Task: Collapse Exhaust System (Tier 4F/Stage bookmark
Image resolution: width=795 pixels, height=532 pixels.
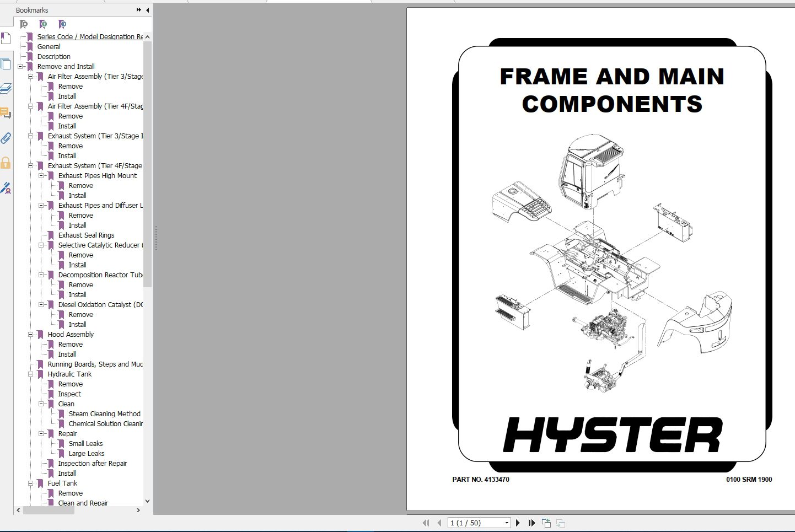Action: click(31, 166)
